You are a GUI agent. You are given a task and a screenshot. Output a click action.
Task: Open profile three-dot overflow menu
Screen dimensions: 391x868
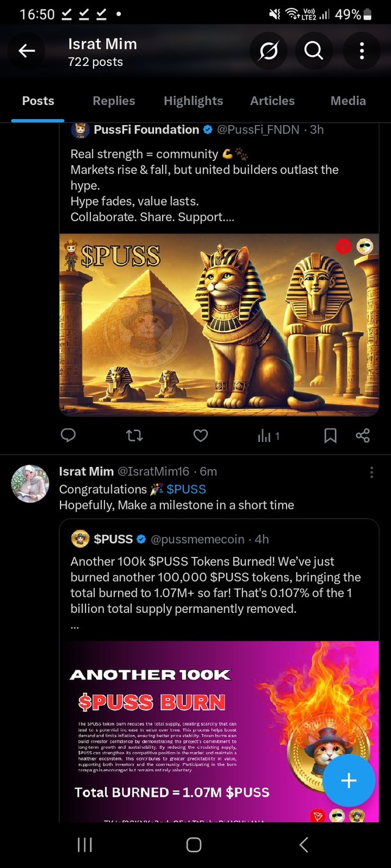click(x=361, y=52)
